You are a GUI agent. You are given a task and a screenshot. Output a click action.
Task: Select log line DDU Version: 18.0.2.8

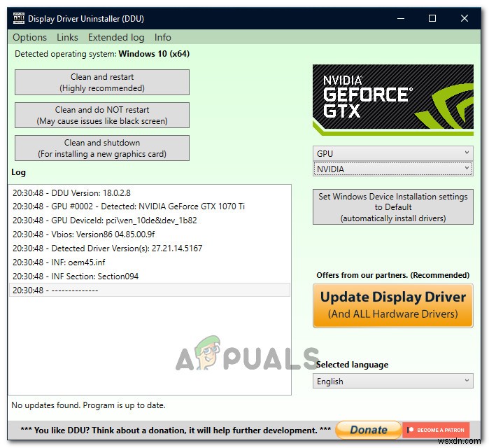(x=150, y=193)
